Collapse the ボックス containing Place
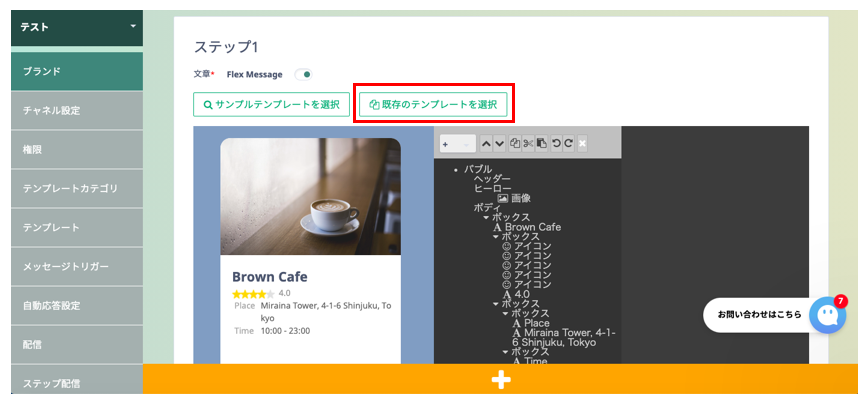Screen dimensions: 866x408 coord(505,314)
